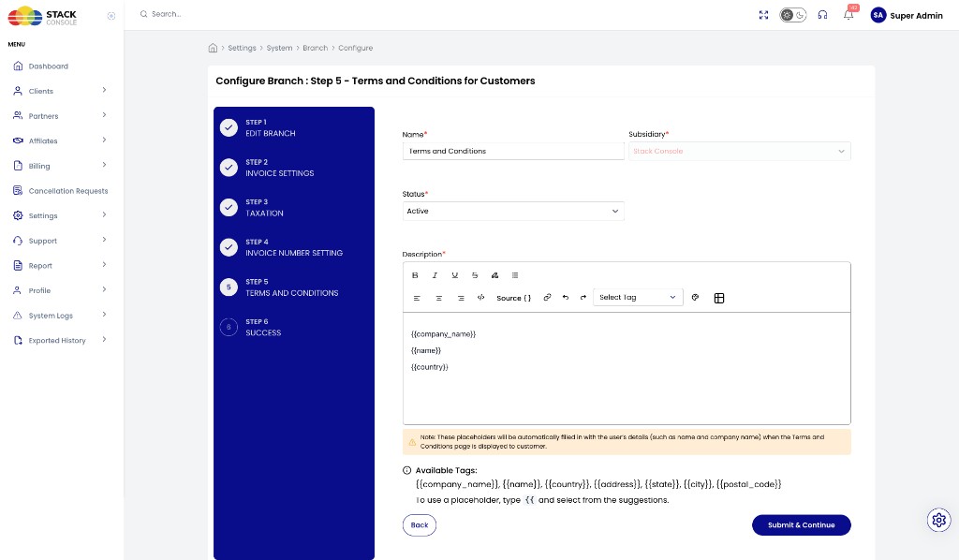The height and width of the screenshot is (560, 959).
Task: Apply italic formatting in the editor
Action: click(435, 275)
